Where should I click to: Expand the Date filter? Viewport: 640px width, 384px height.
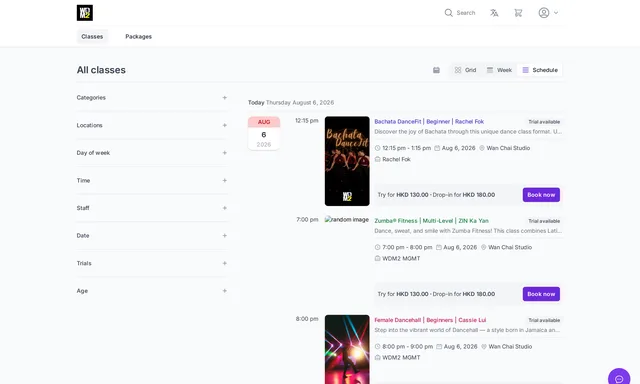point(152,235)
